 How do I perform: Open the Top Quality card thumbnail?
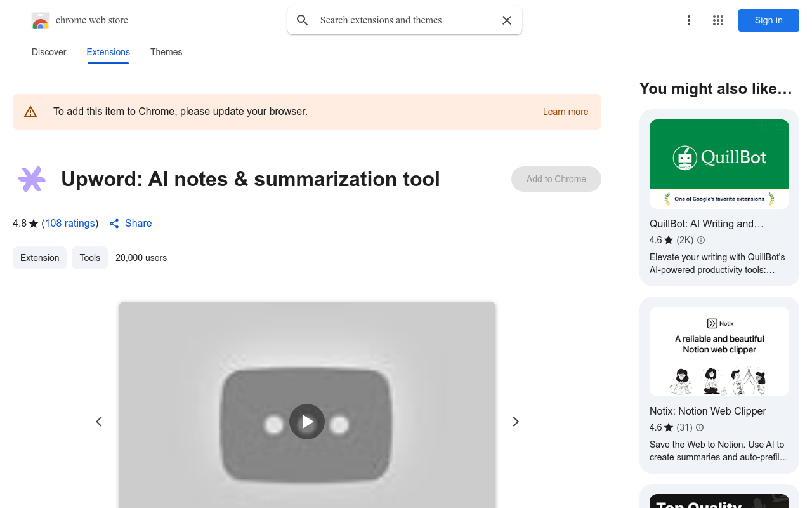[719, 501]
